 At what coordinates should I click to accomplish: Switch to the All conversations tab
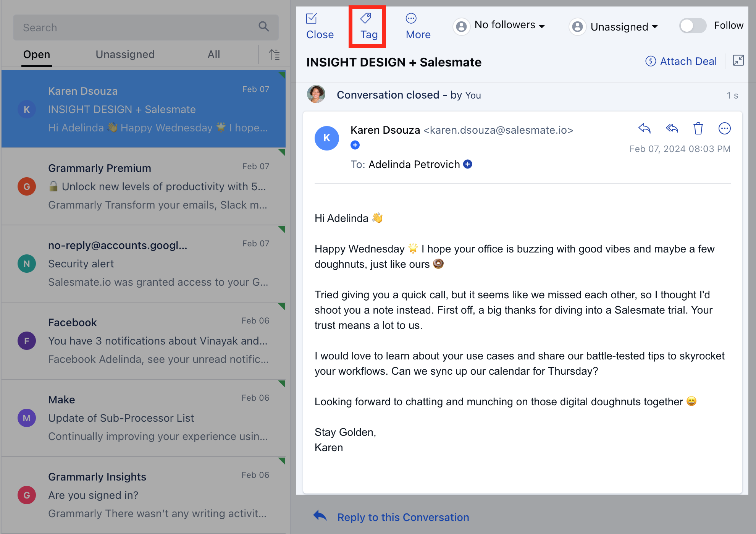213,55
